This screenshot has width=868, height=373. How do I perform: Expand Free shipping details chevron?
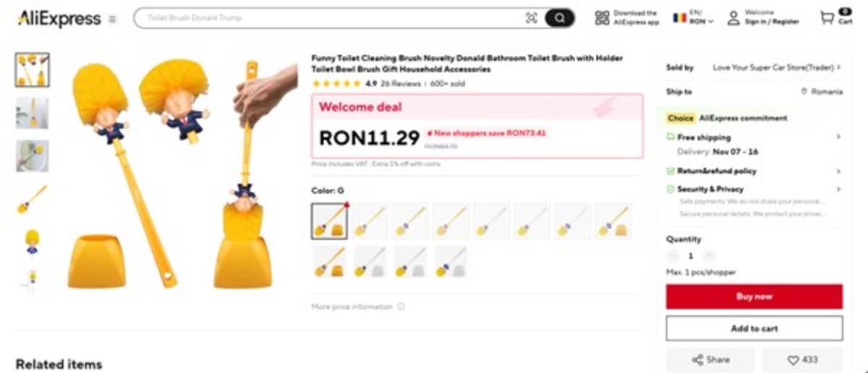(838, 137)
